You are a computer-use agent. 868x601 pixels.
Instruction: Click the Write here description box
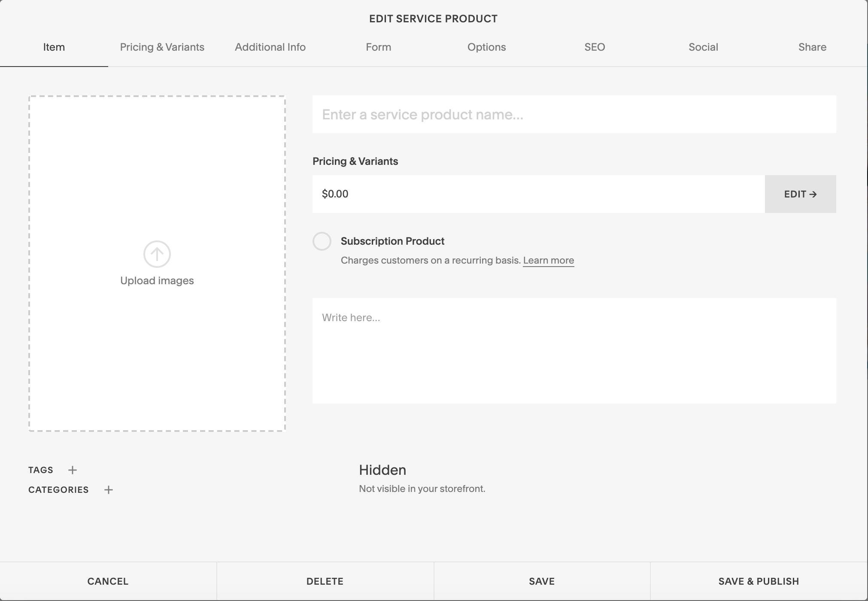click(x=574, y=351)
